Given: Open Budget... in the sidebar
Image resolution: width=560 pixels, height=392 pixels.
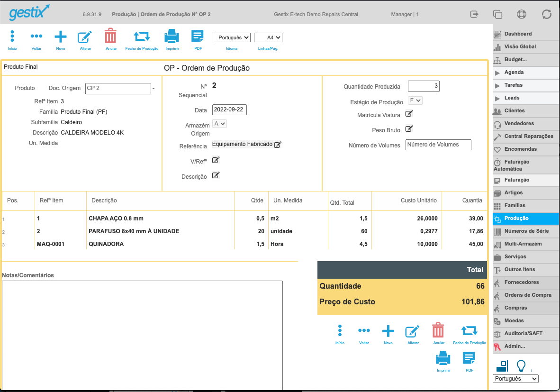Looking at the screenshot, I should pos(526,59).
